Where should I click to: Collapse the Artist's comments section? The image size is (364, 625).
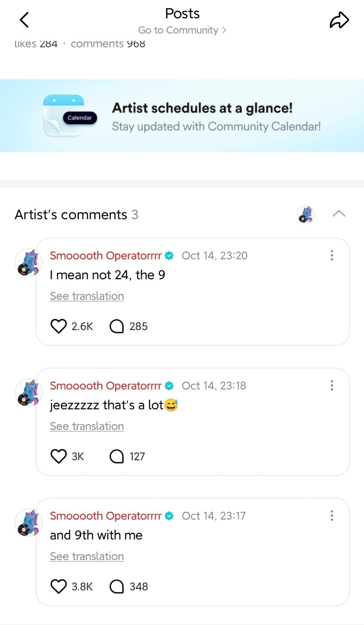click(x=339, y=214)
